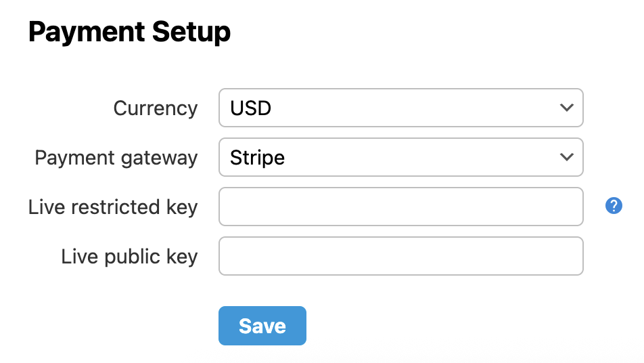
Task: Click the USD text in Currency select
Action: 250,108
